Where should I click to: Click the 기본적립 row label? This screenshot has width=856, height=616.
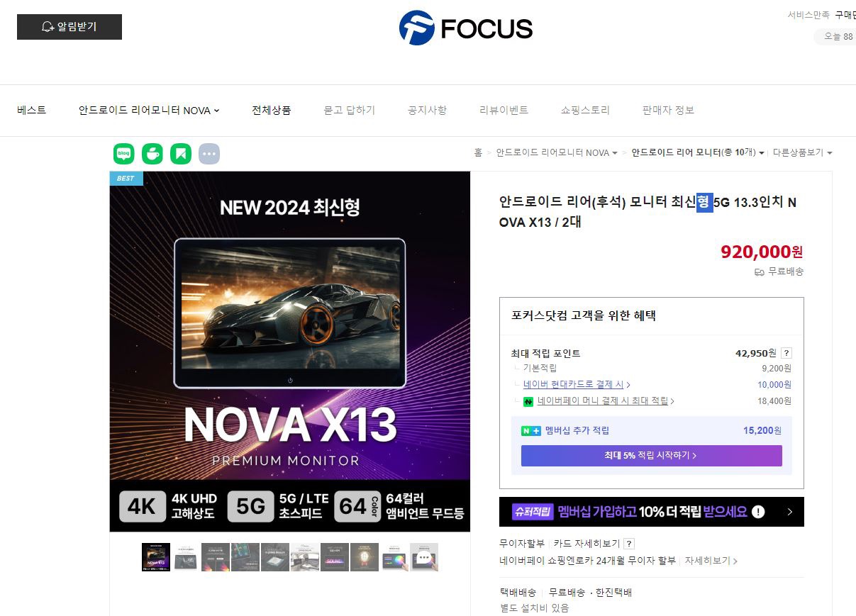540,368
